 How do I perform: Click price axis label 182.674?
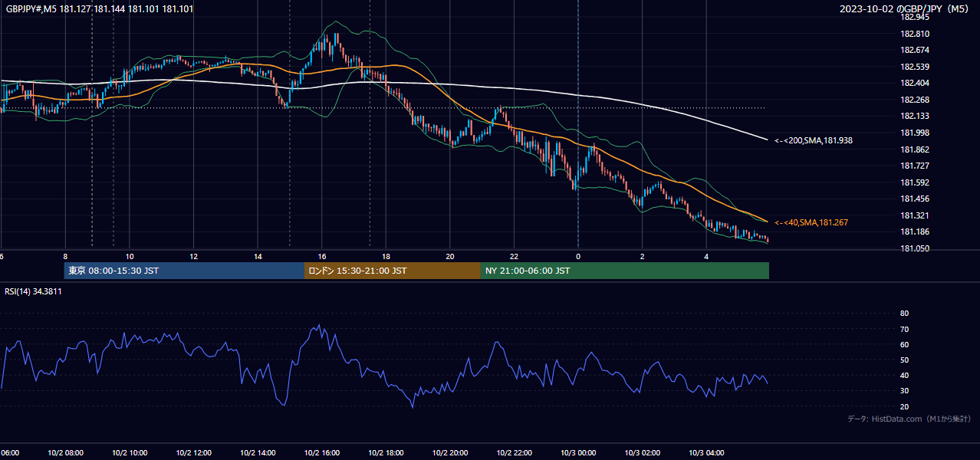point(915,51)
